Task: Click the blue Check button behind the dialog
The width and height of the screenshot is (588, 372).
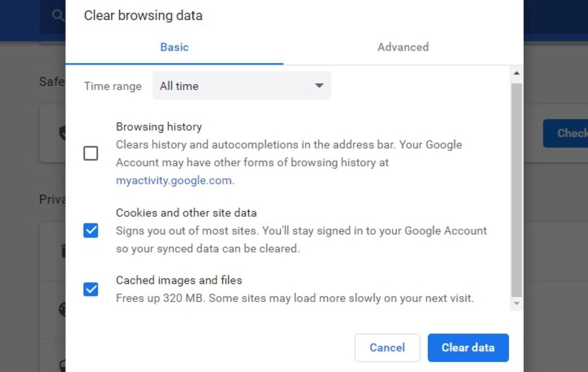Action: 571,133
